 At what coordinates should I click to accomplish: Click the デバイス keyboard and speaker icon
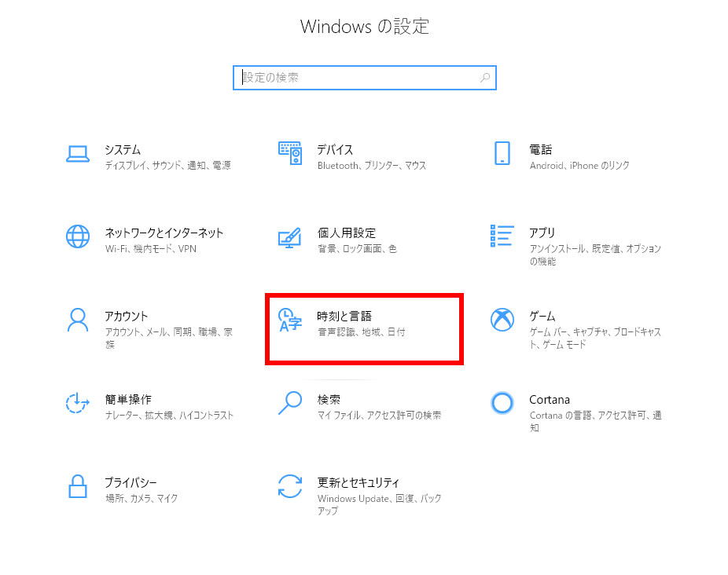click(x=290, y=153)
